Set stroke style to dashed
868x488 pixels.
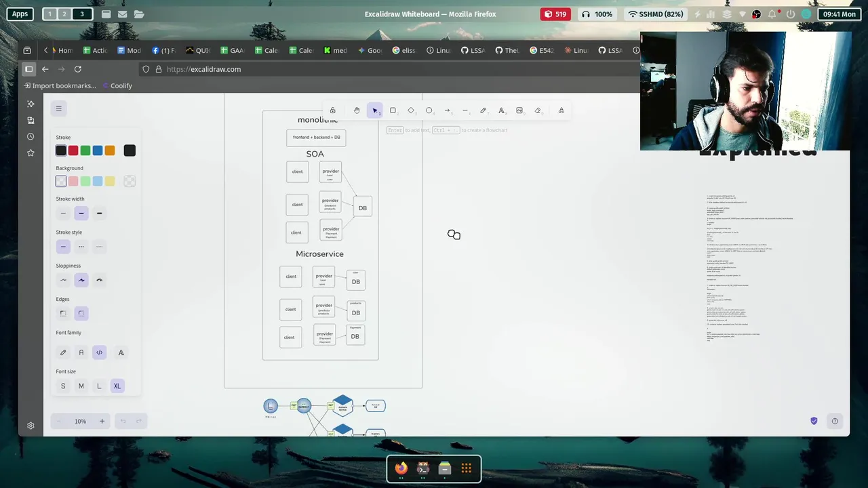point(81,247)
